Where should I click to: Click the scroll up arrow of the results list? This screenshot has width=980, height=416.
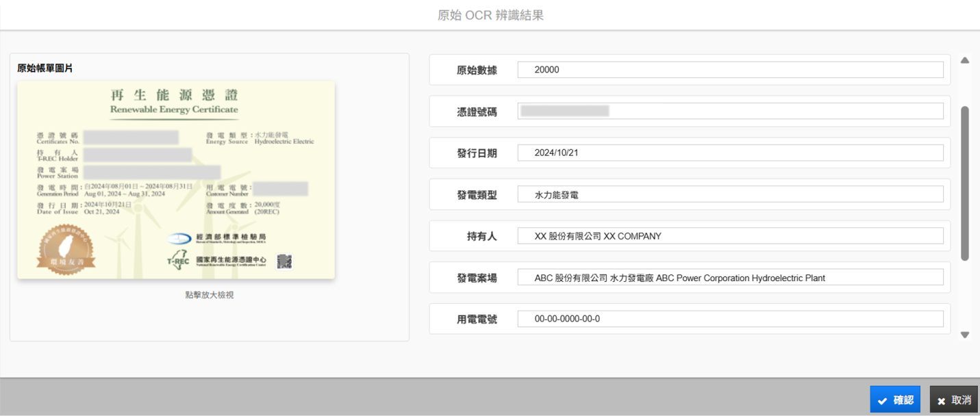click(965, 60)
